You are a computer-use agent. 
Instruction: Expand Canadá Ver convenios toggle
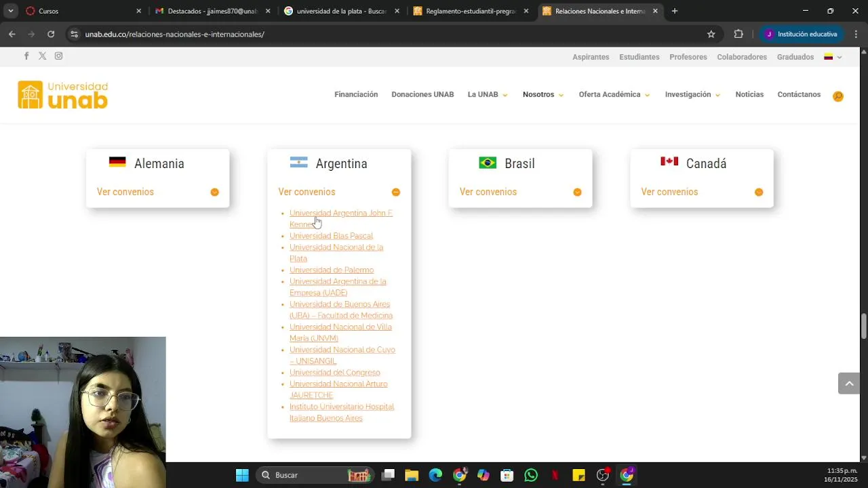tap(759, 192)
